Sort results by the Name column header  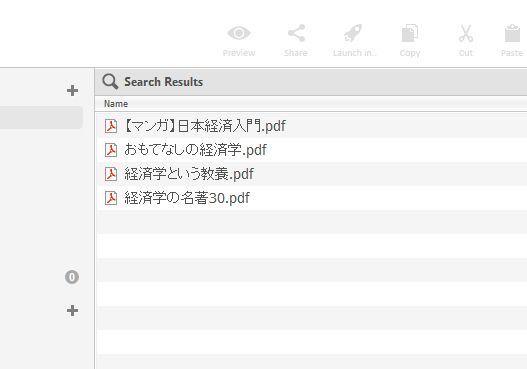(x=116, y=104)
